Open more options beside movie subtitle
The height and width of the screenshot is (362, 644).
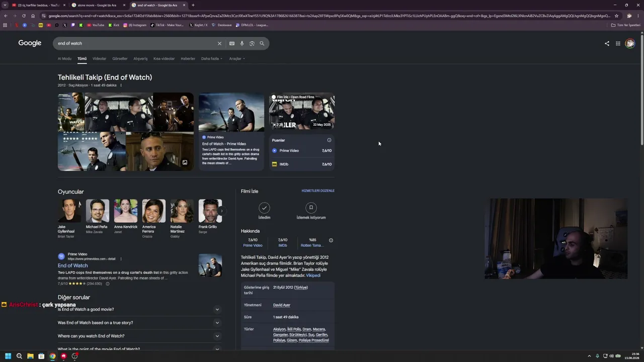(121, 85)
